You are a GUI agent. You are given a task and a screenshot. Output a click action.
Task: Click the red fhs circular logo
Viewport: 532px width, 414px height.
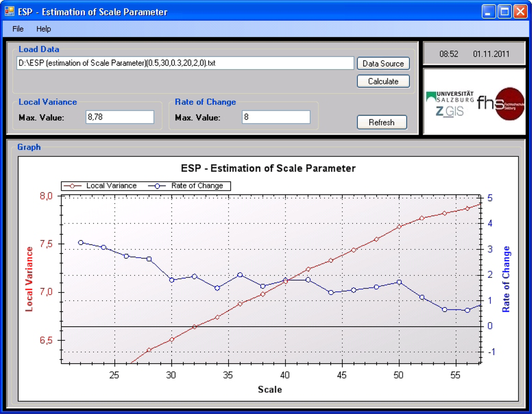click(x=509, y=103)
